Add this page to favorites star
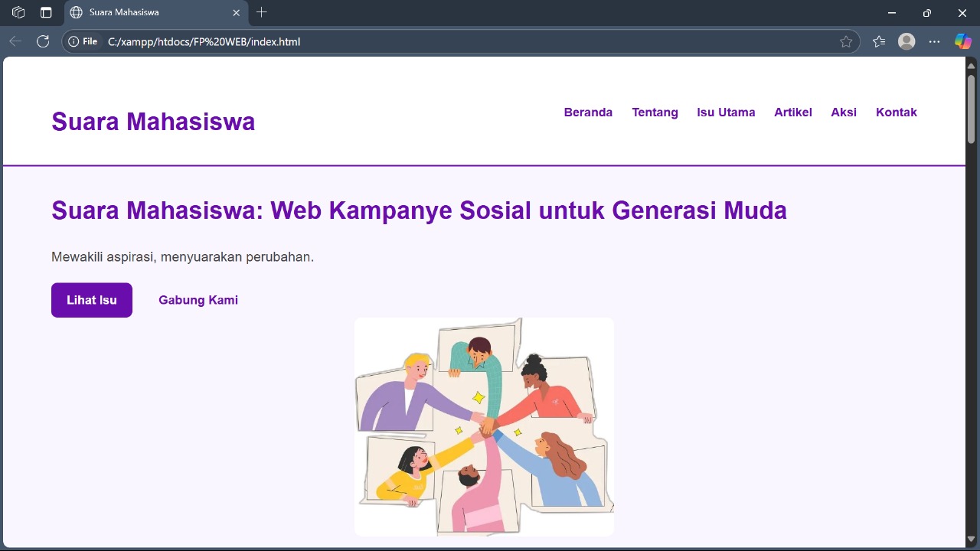The image size is (980, 551). [846, 42]
